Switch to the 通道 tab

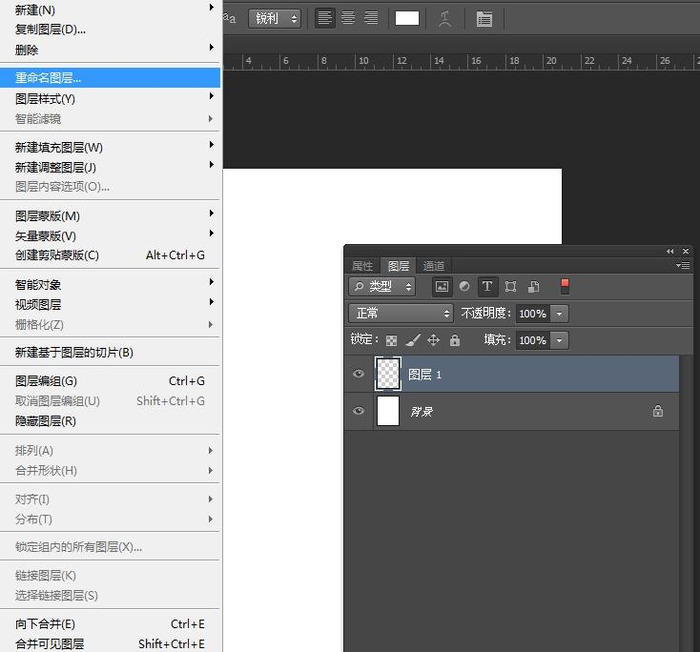tap(434, 266)
